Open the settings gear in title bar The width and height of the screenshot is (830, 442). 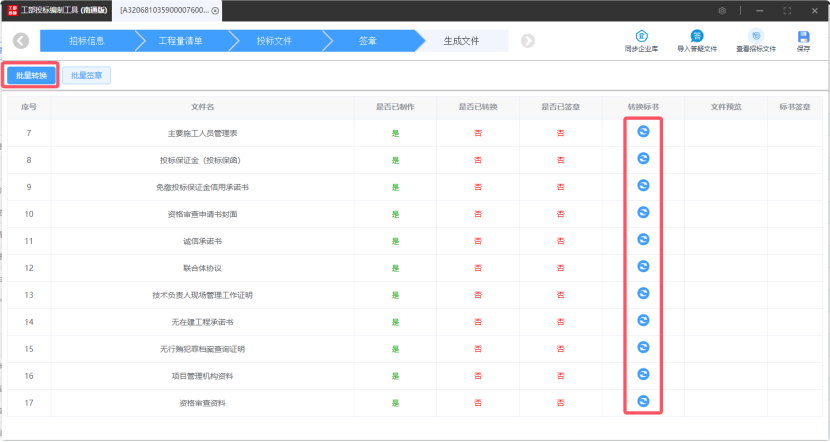(722, 10)
